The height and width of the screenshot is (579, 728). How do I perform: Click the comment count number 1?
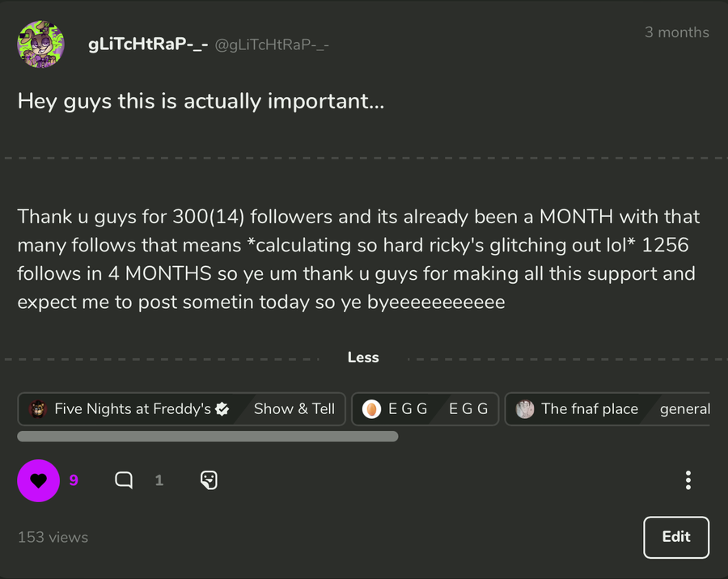tap(159, 480)
